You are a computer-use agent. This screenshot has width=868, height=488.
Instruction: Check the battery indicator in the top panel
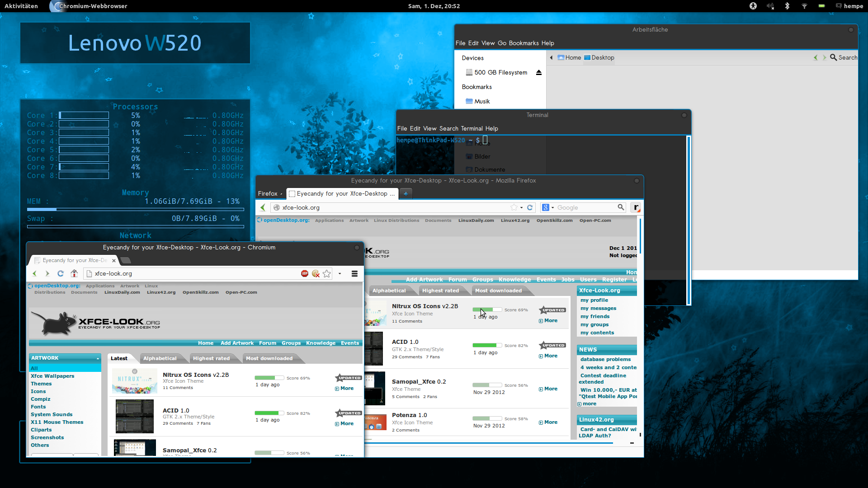pyautogui.click(x=821, y=6)
